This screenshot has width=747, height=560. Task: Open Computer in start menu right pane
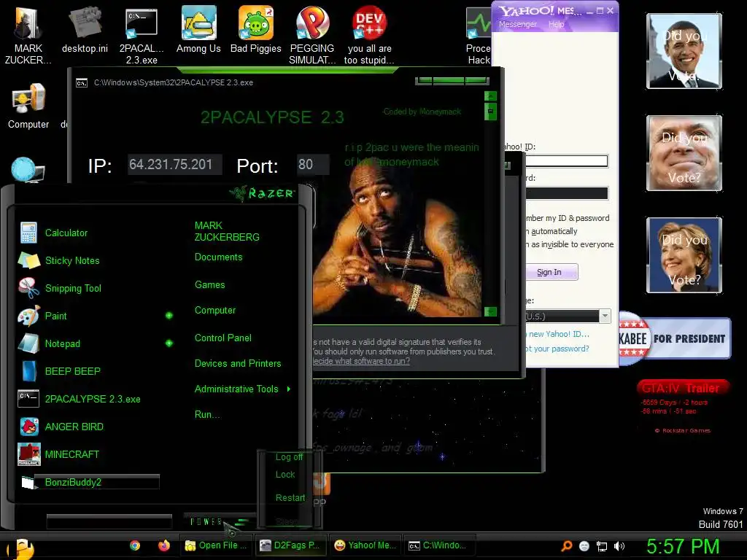(215, 310)
